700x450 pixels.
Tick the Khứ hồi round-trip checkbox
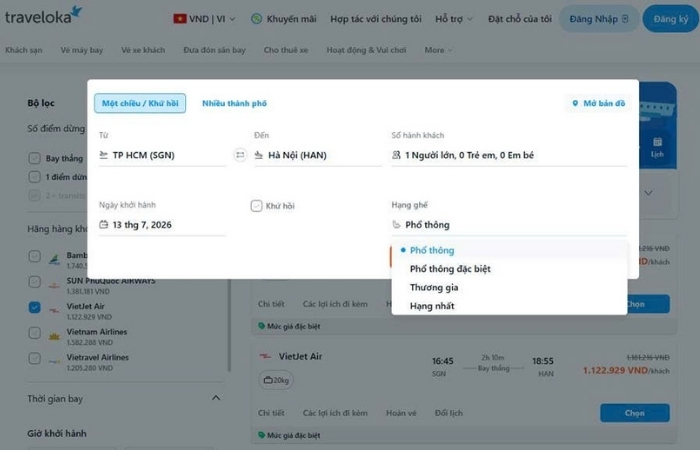[x=256, y=206]
